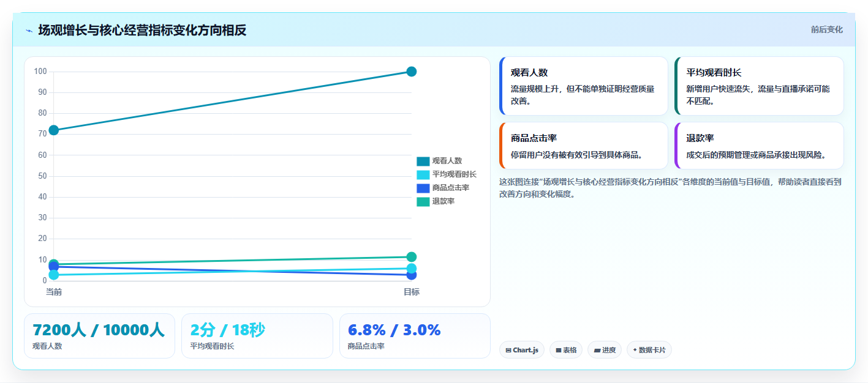Click the 观看人数 data point at 目标

(x=412, y=72)
